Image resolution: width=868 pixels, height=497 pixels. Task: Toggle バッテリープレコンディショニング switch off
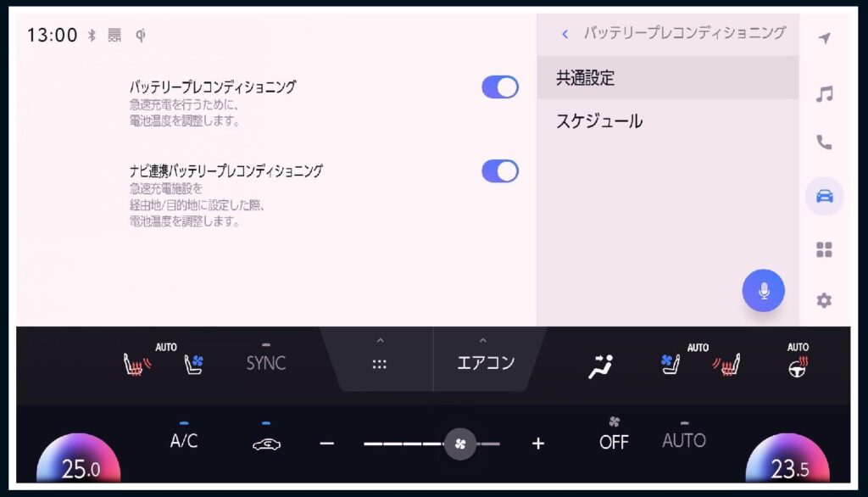(x=500, y=87)
